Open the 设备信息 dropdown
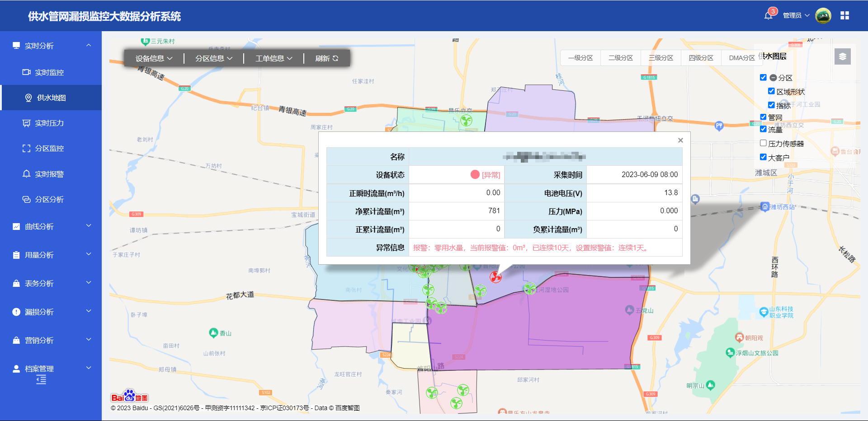 [x=154, y=58]
